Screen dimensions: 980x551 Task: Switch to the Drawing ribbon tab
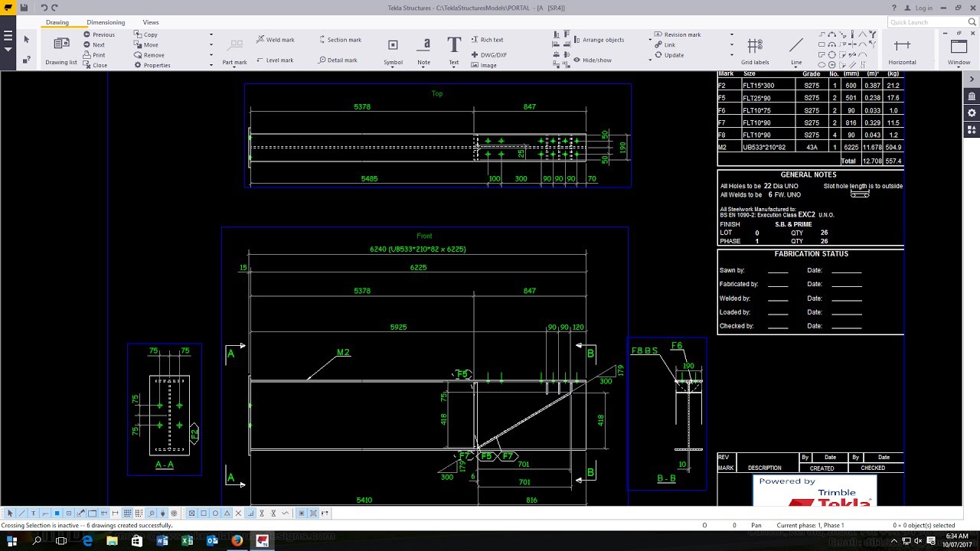click(57, 22)
